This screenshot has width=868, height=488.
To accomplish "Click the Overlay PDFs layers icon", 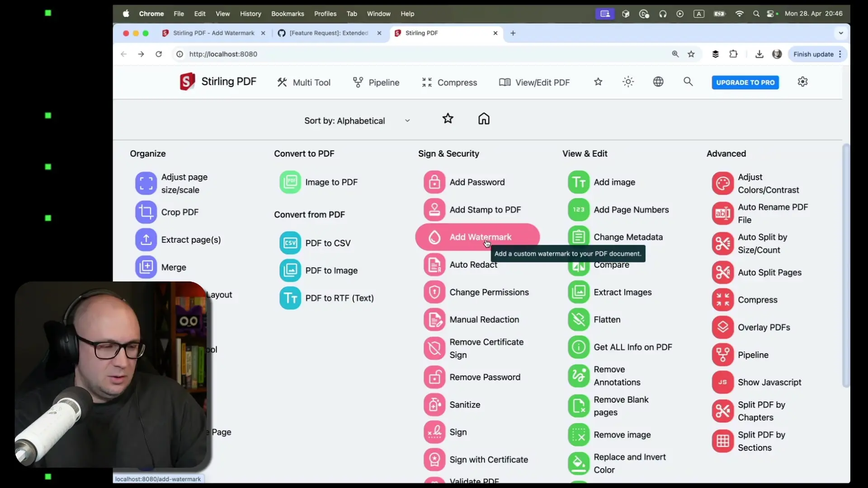I will pyautogui.click(x=722, y=328).
